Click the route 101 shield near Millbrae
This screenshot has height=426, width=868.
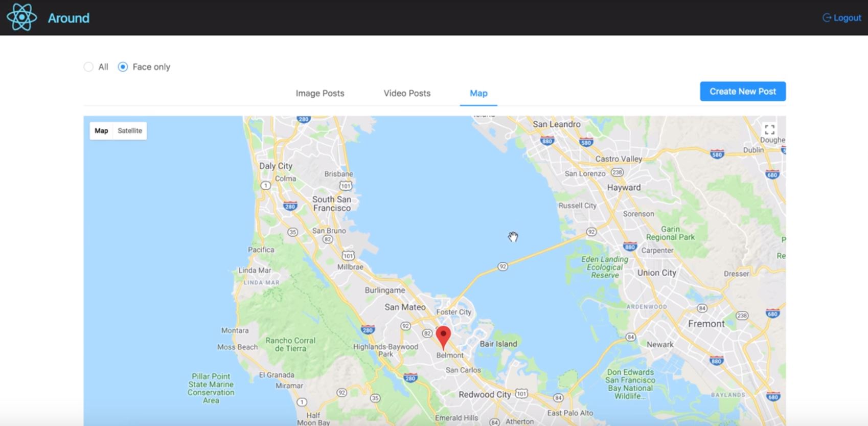[x=348, y=256]
